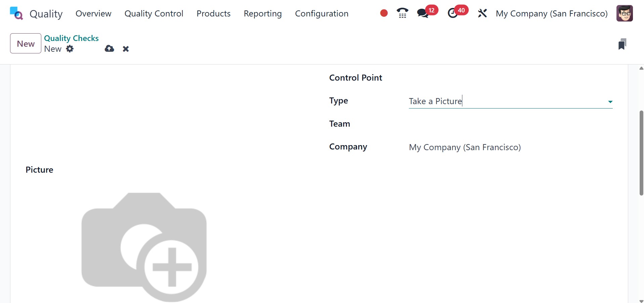
Task: Click the New button
Action: pos(26,43)
